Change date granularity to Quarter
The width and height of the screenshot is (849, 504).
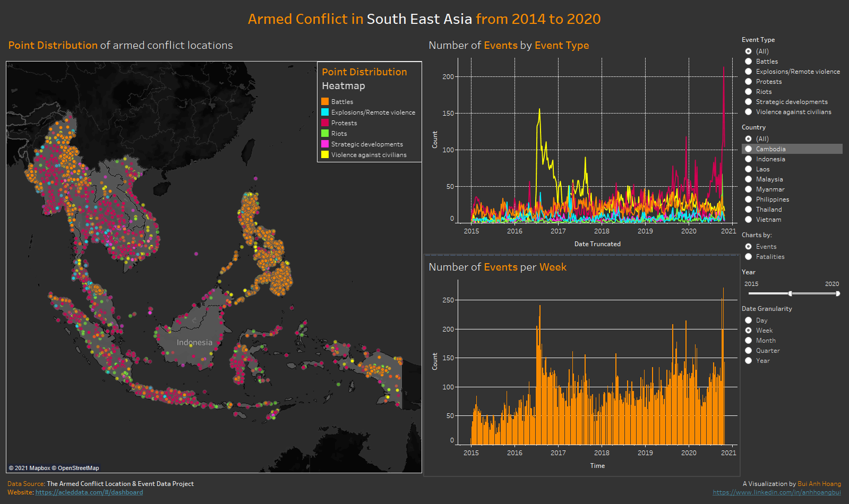pos(748,351)
